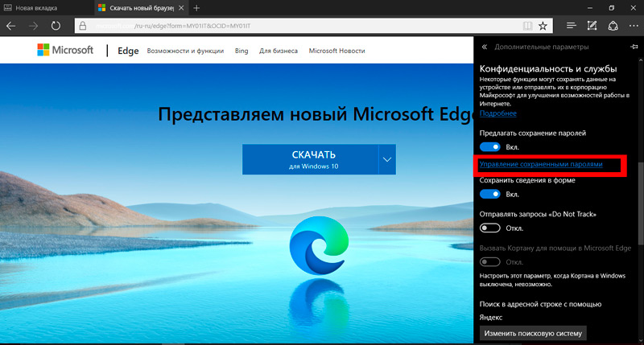Screen dimensions: 644x345
Task: Click the address bar URL field
Action: click(x=306, y=25)
